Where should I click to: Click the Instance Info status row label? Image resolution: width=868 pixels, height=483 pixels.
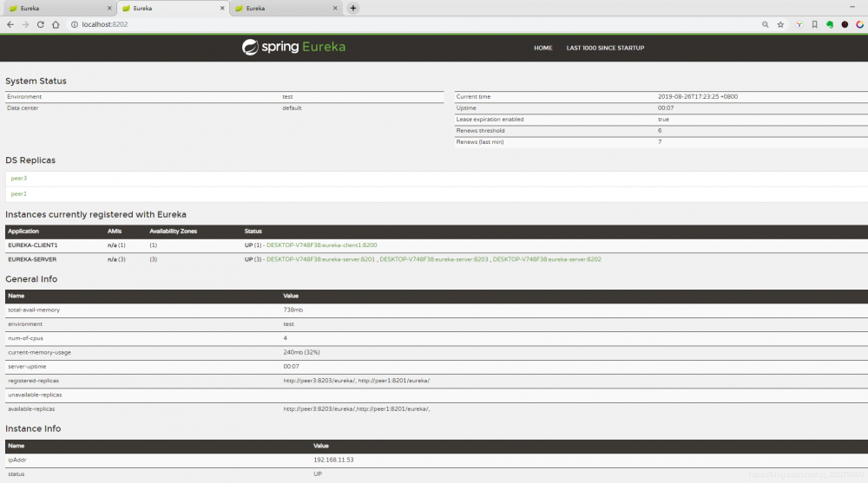[16, 474]
